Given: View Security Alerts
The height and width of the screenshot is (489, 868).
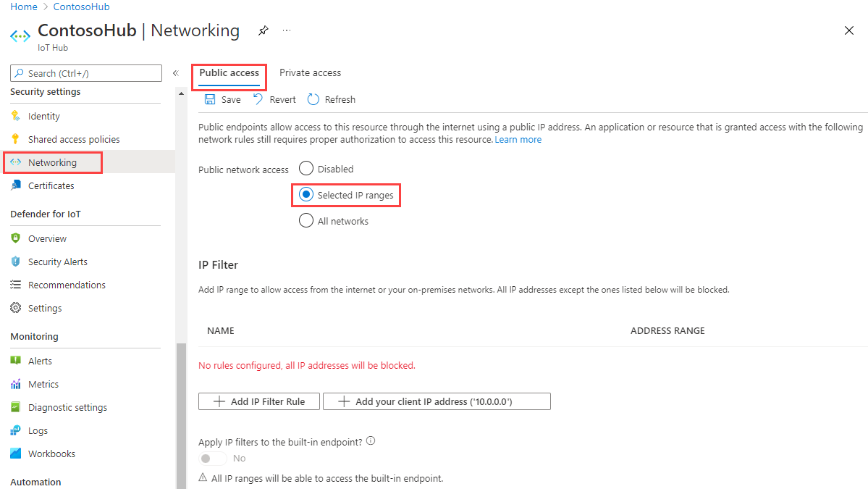Looking at the screenshot, I should click(57, 261).
